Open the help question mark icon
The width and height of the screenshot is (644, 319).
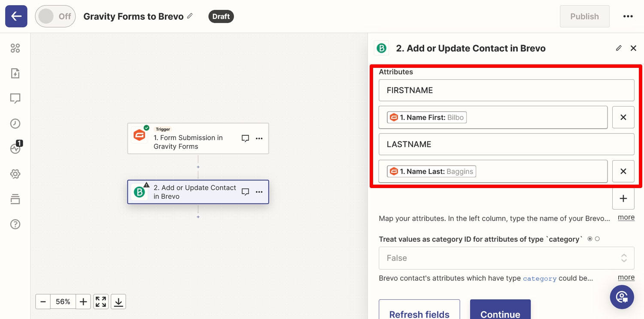tap(15, 224)
